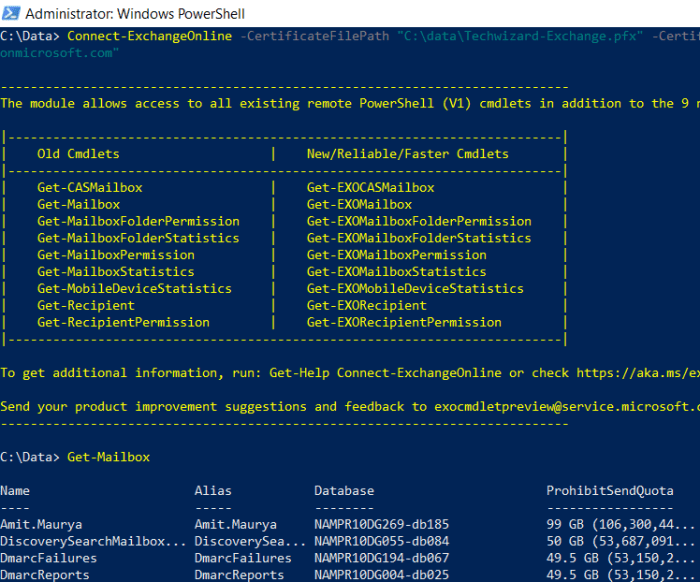
Task: Click the Administrator: Windows PowerShell window title
Action: [x=134, y=14]
